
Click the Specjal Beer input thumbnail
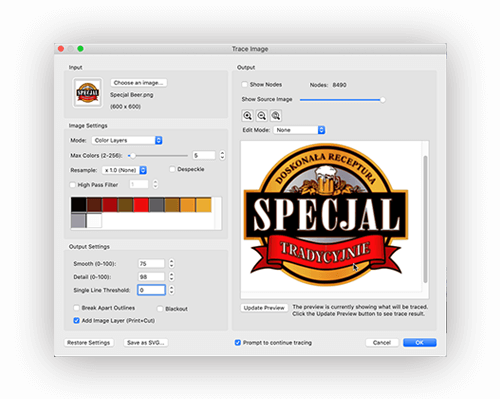pos(88,93)
